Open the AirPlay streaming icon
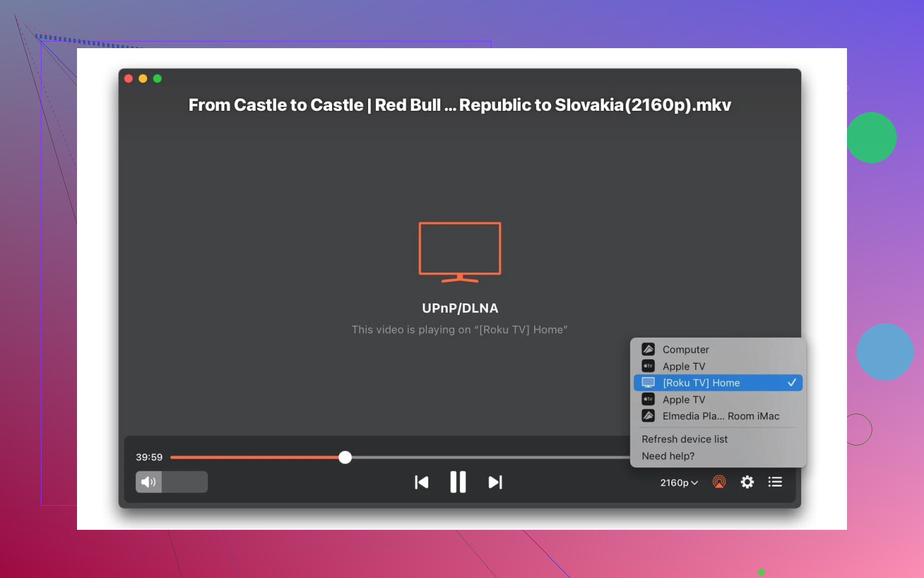 coord(719,482)
